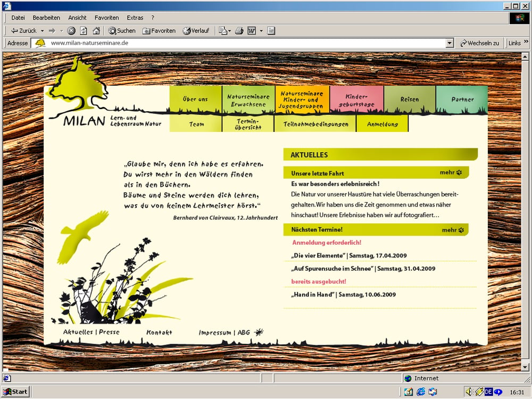Open the ? help menu
The height and width of the screenshot is (399, 532).
(153, 18)
